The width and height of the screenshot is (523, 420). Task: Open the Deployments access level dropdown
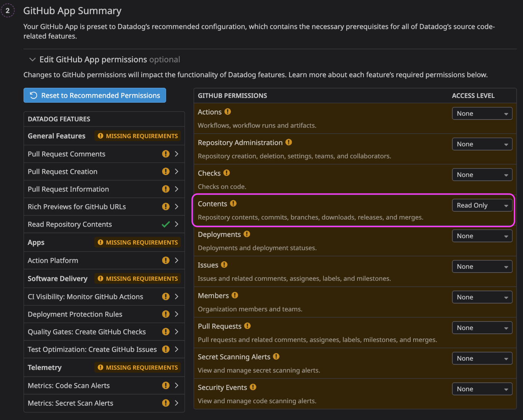tap(482, 236)
